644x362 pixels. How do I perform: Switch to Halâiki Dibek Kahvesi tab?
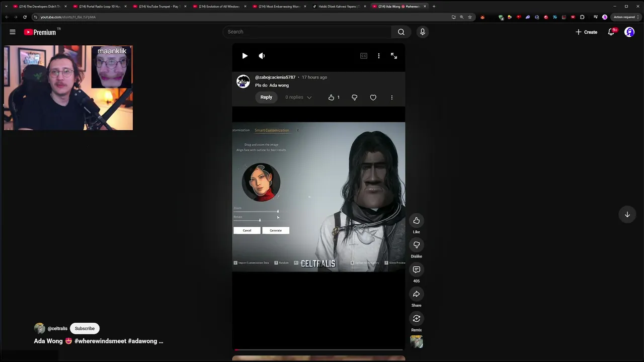click(340, 7)
